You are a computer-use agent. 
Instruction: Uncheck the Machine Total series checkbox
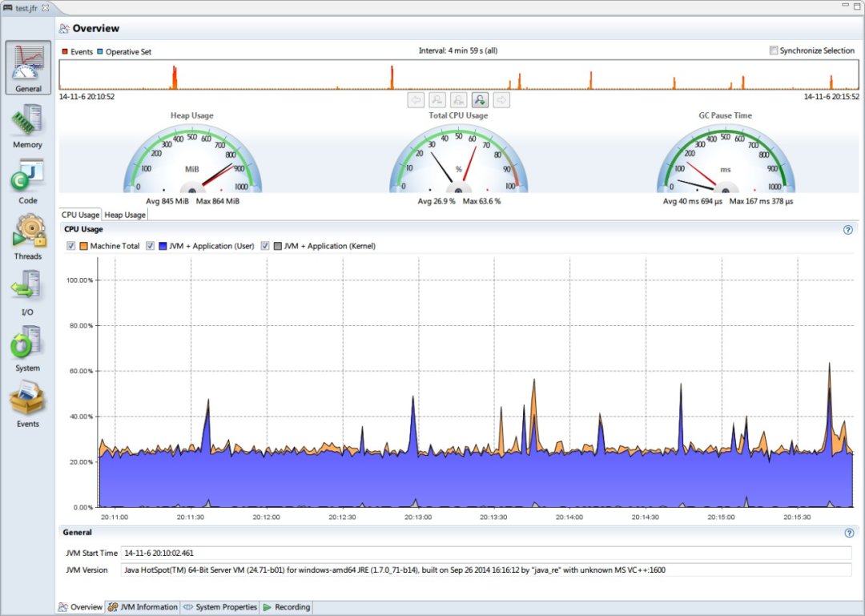(70, 246)
